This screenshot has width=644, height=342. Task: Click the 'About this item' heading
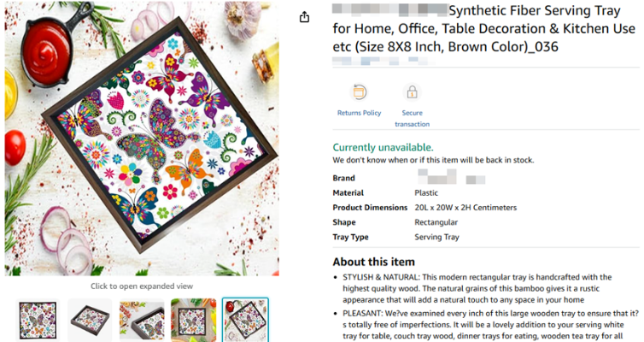(374, 262)
